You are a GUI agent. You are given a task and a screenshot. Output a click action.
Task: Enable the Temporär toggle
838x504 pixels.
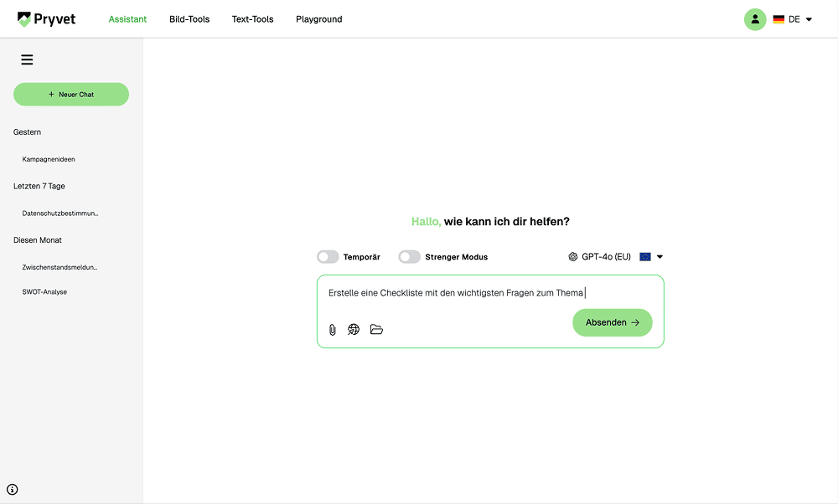coord(328,256)
